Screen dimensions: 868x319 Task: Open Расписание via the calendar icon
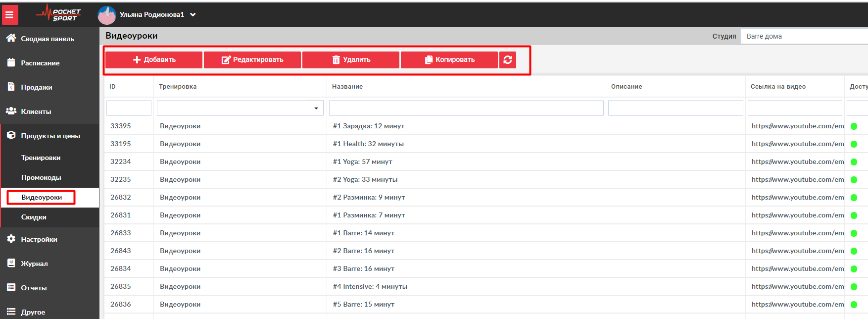coord(11,62)
